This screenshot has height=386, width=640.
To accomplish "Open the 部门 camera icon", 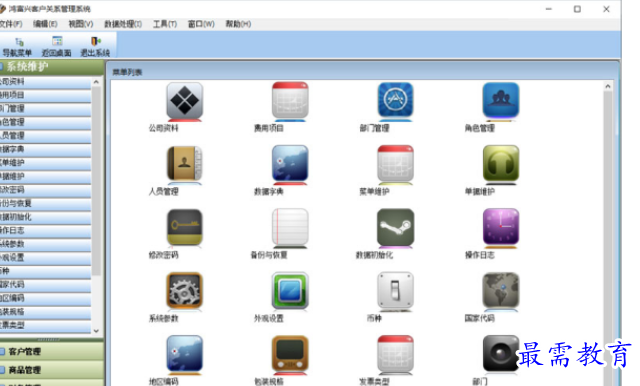I will [501, 354].
